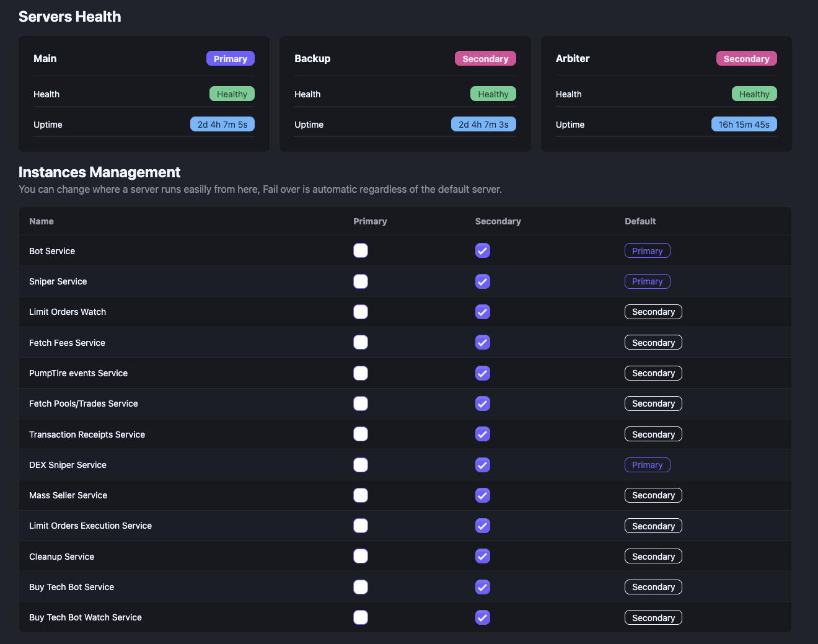
Task: Disable Secondary for PumpTire events Service
Action: tap(483, 373)
